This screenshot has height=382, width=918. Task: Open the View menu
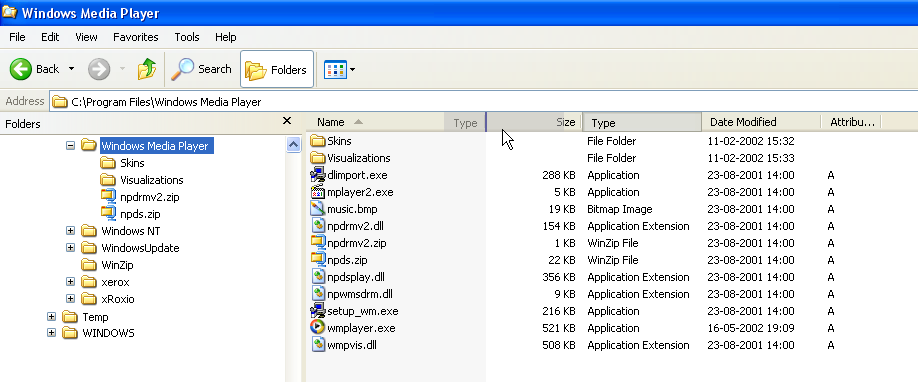tap(86, 37)
